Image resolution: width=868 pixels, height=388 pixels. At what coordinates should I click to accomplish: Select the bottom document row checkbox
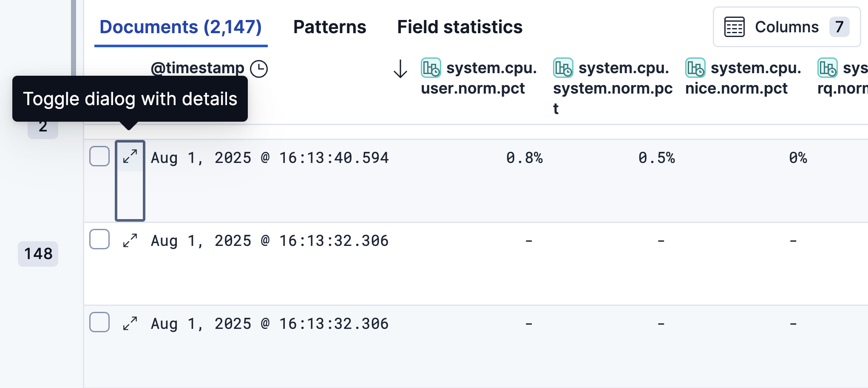pyautogui.click(x=99, y=322)
